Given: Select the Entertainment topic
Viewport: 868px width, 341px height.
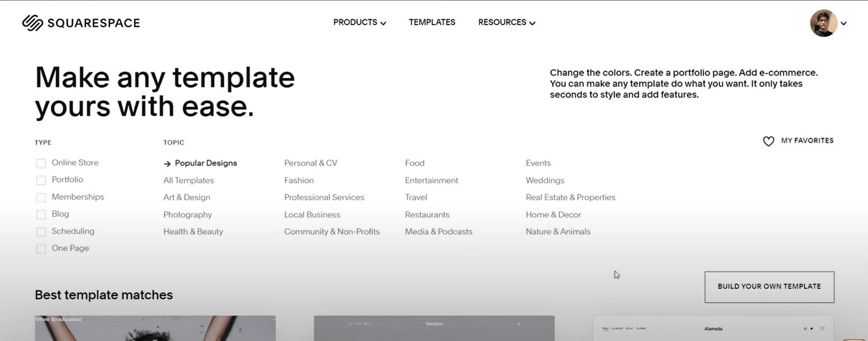Looking at the screenshot, I should 431,181.
